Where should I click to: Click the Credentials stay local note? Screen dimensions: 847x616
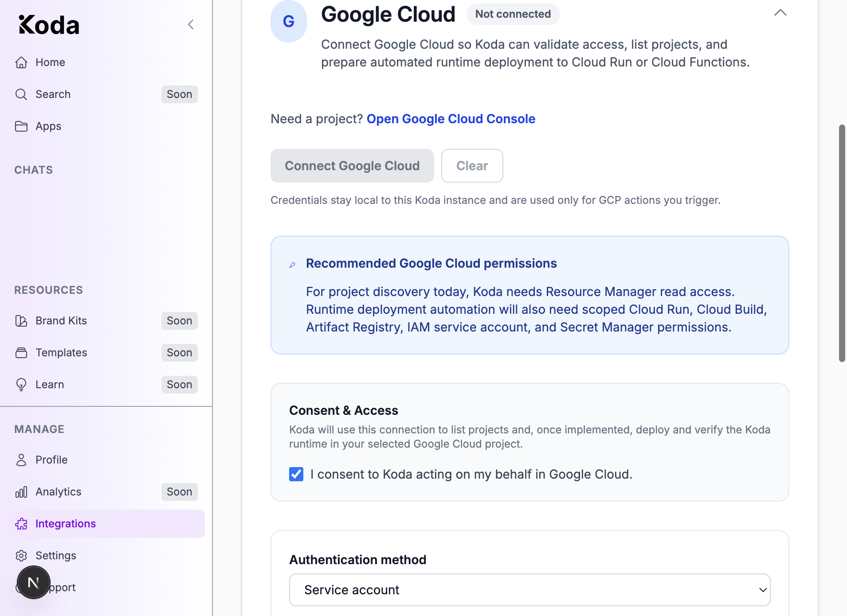tap(495, 200)
